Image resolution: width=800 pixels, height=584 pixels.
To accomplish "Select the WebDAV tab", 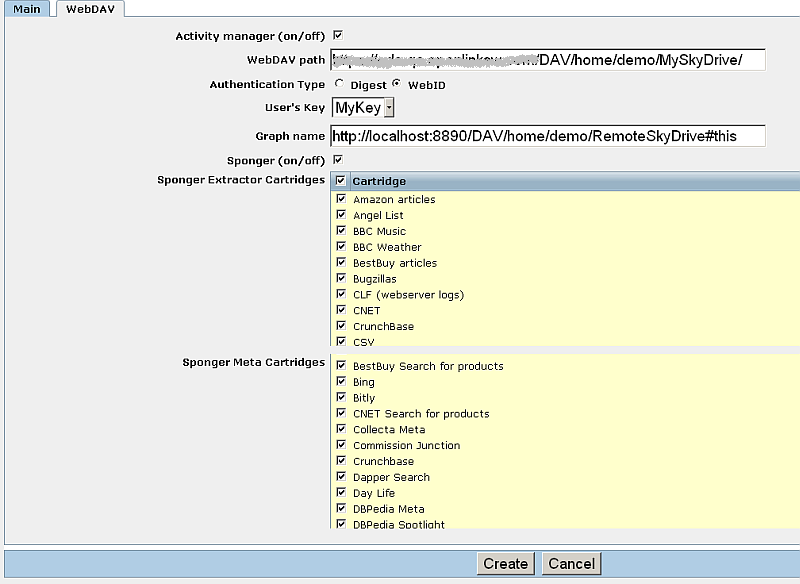I will [x=90, y=9].
